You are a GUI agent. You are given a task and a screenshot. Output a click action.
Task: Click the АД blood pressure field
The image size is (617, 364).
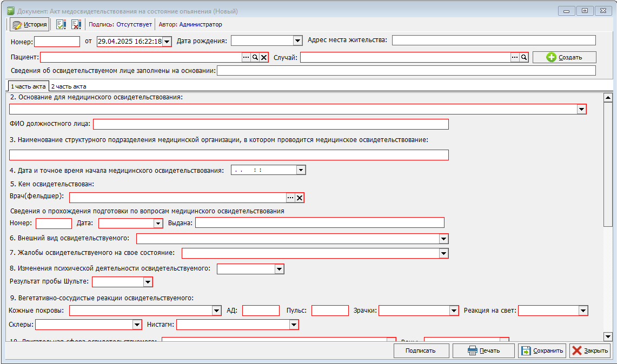pos(261,311)
